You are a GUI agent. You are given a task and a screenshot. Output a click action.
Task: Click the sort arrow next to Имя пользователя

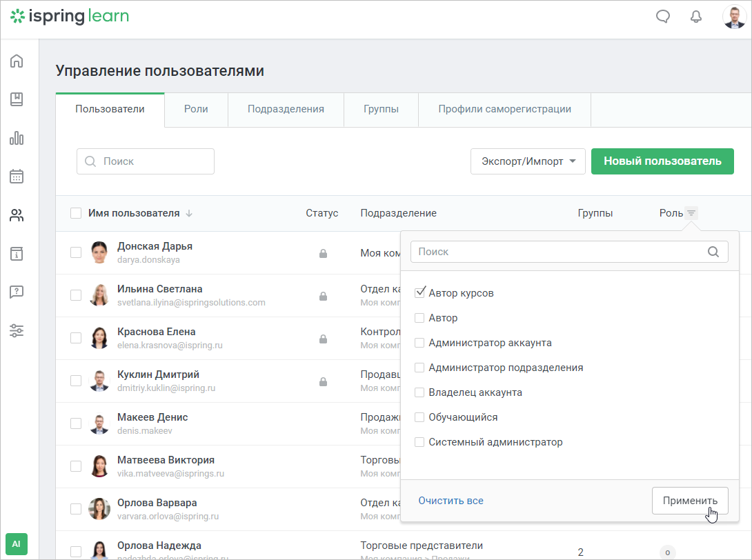click(189, 213)
